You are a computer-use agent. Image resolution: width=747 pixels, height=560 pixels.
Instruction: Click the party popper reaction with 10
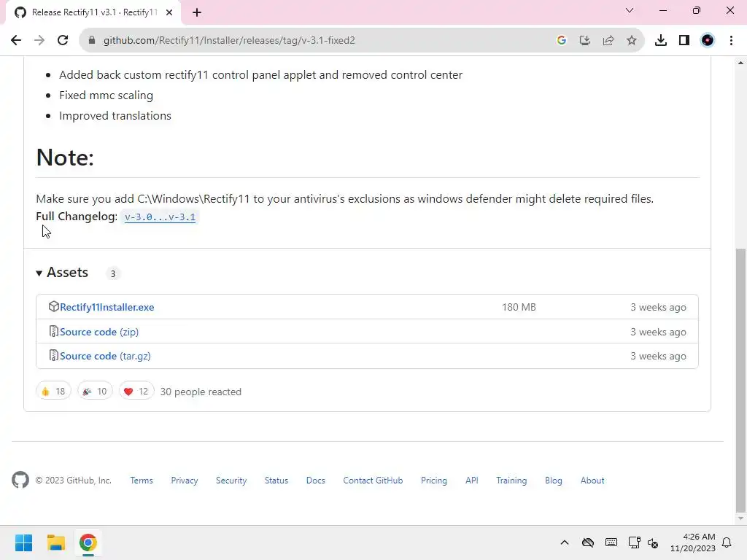click(95, 392)
